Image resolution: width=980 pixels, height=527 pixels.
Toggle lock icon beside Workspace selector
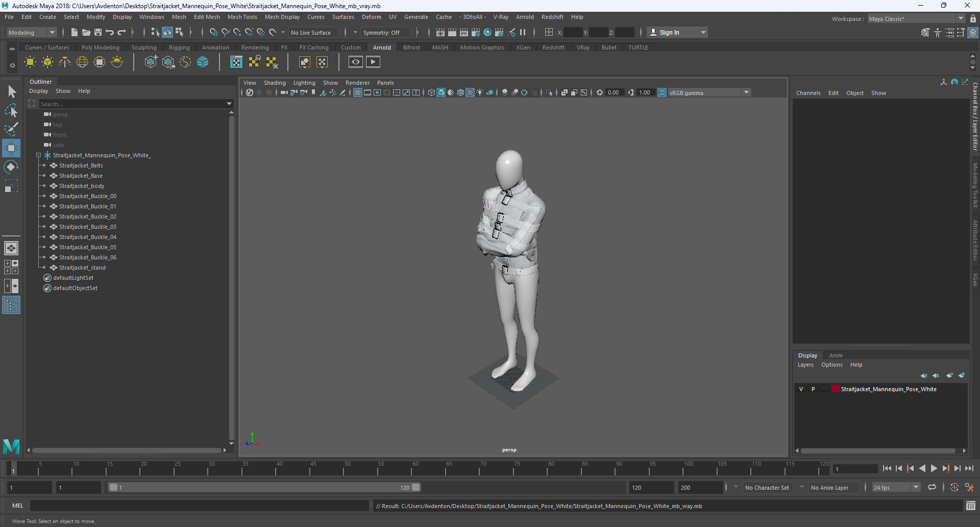(973, 19)
